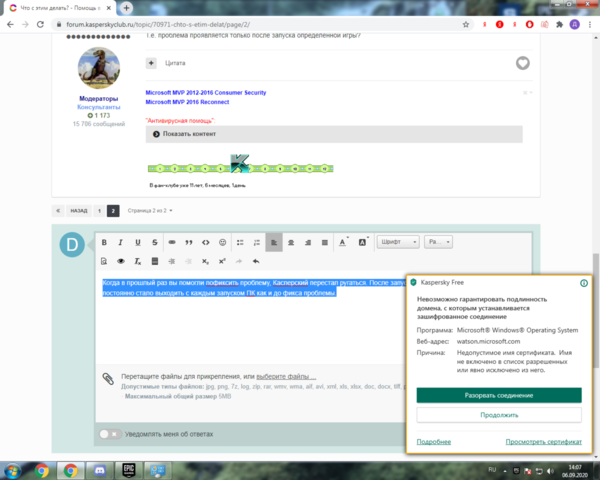
Task: Click the subscript icon
Action: point(205,261)
